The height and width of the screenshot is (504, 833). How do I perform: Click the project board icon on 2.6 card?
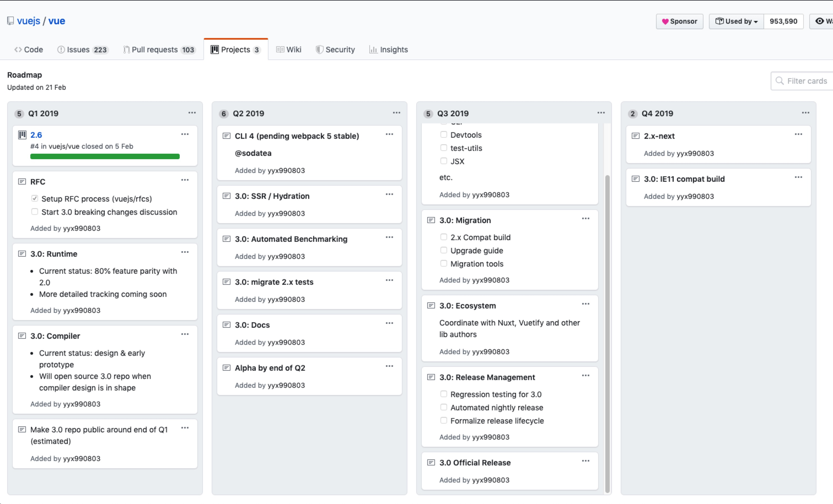(x=22, y=135)
